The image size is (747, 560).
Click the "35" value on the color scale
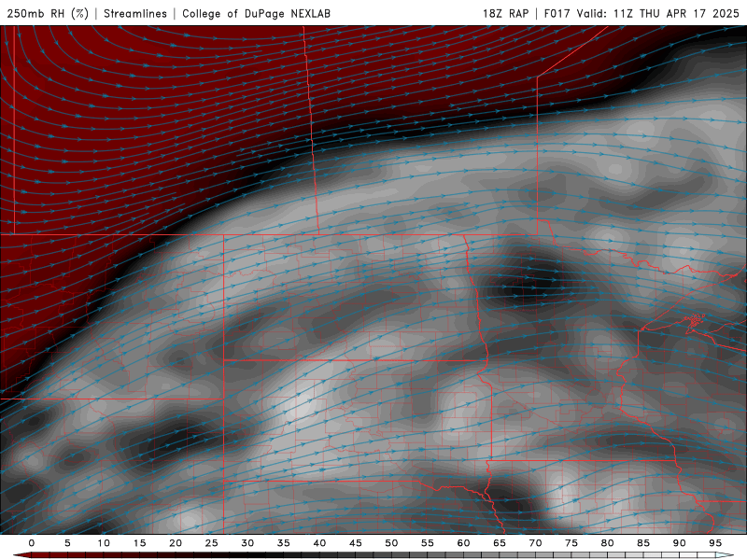284,543
